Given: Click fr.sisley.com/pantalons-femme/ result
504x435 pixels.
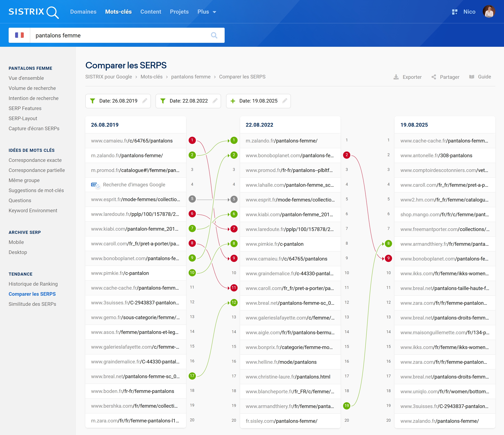Looking at the screenshot, I should click(x=282, y=421).
